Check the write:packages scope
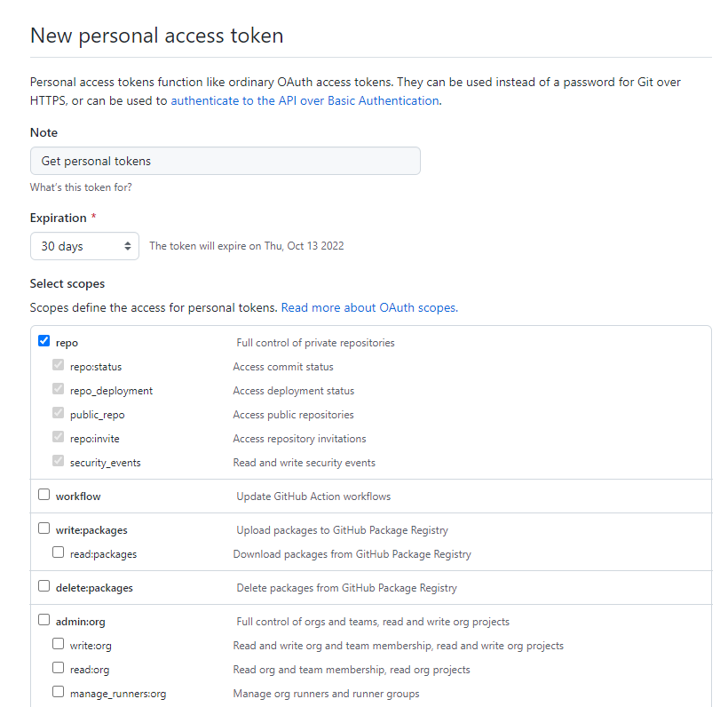 (44, 528)
